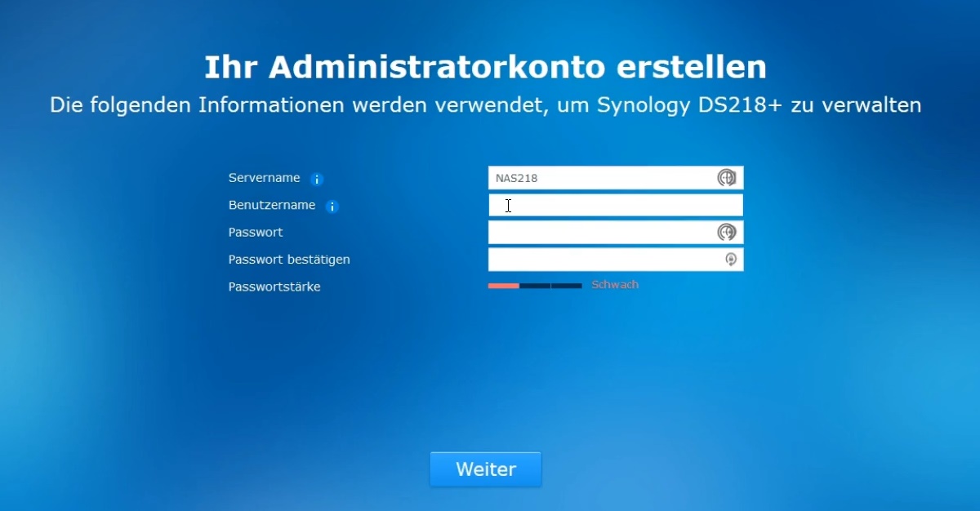Click the 'Passwort bestätigen' label
This screenshot has width=980, height=511.
289,260
